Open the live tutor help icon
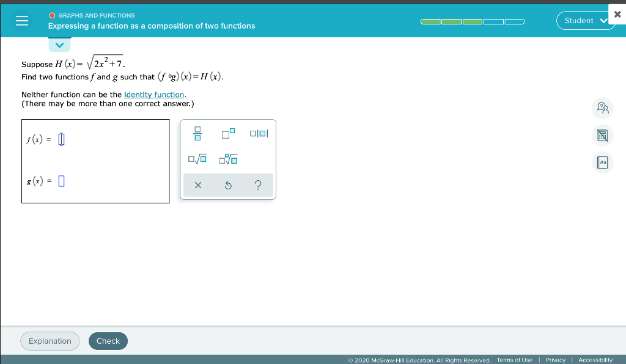The image size is (626, 364). tap(602, 108)
